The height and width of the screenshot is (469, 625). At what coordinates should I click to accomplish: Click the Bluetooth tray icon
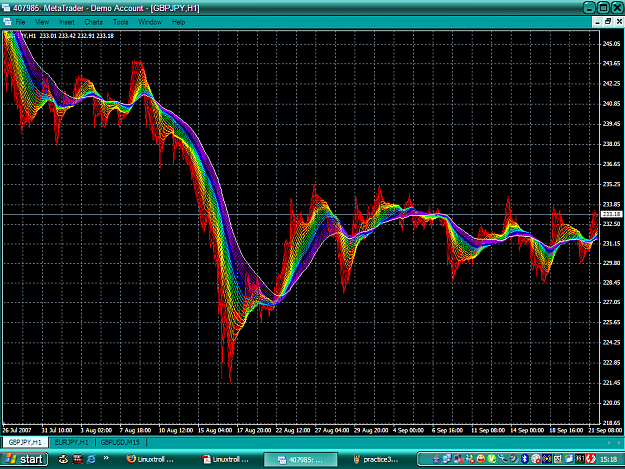coord(525,459)
